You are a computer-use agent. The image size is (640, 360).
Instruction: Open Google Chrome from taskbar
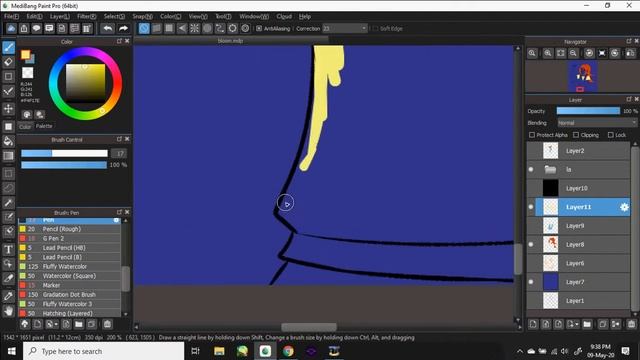tap(288, 351)
